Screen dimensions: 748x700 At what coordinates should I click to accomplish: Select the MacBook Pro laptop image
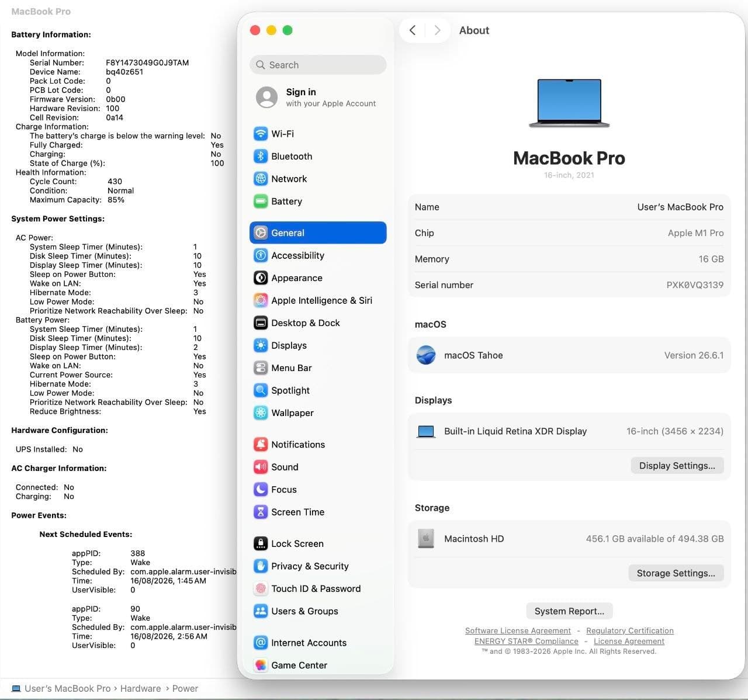point(569,103)
